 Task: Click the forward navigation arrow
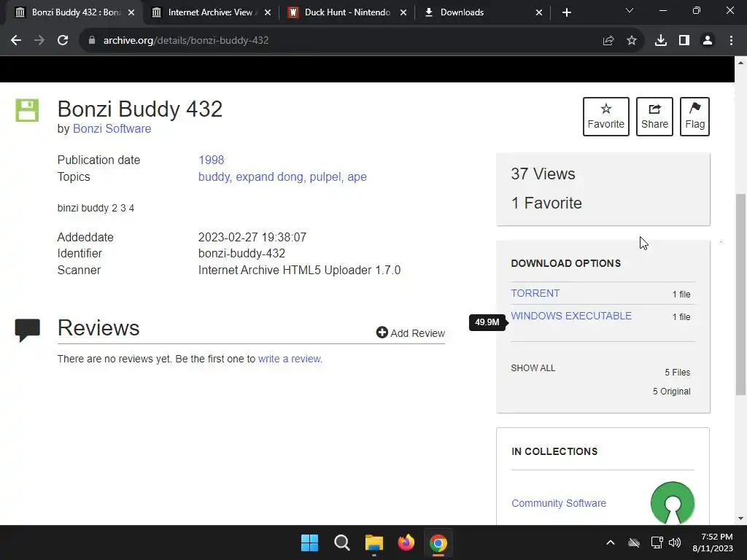pos(39,41)
